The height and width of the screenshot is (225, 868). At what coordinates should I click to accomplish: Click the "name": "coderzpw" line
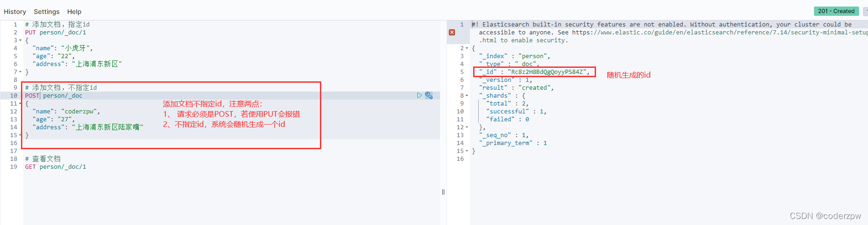point(66,112)
